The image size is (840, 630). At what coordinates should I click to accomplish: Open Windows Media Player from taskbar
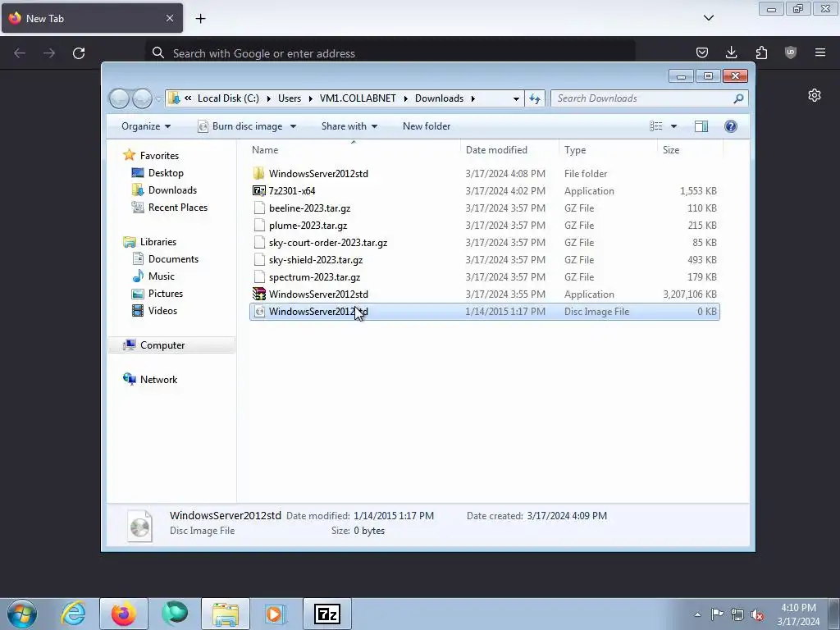tap(276, 614)
